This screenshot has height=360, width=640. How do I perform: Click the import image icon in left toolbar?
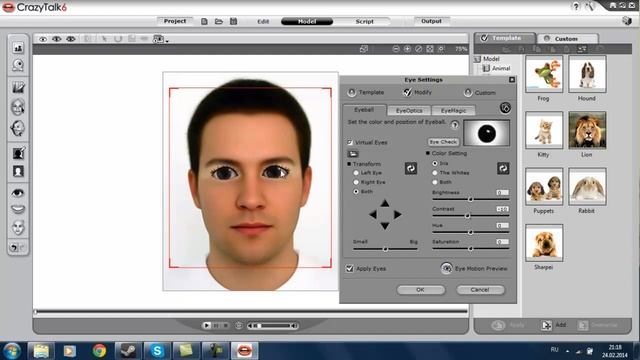tap(18, 48)
